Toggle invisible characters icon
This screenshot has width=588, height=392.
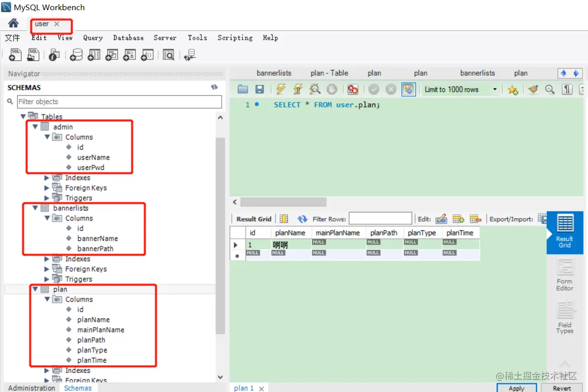[567, 89]
